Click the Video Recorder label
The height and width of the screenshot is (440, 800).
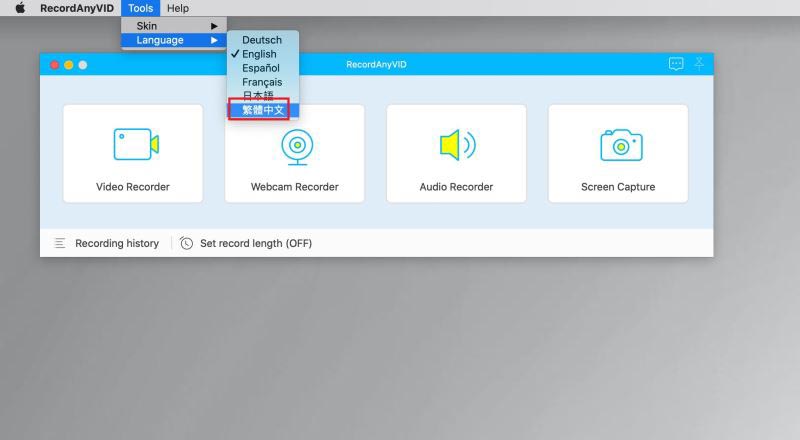click(133, 187)
